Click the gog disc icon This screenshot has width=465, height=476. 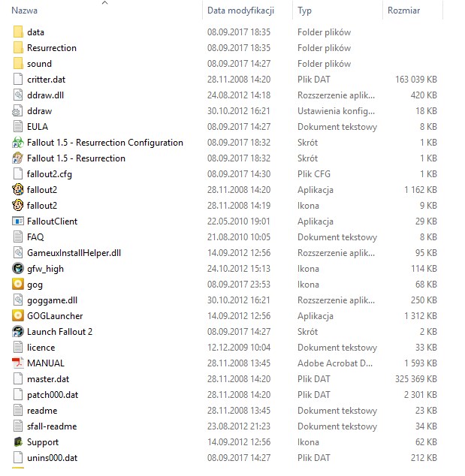coord(17,285)
